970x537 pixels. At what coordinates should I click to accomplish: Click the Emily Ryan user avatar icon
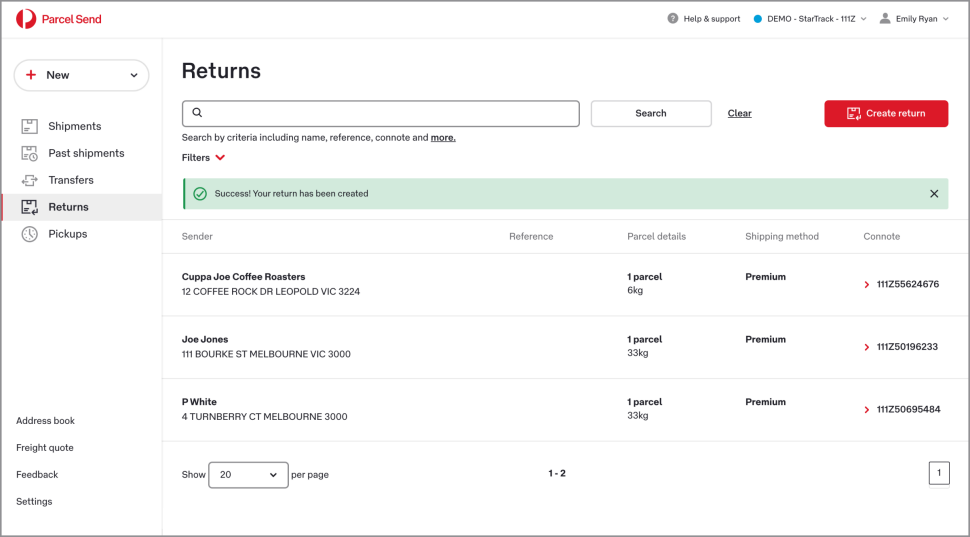tap(885, 19)
